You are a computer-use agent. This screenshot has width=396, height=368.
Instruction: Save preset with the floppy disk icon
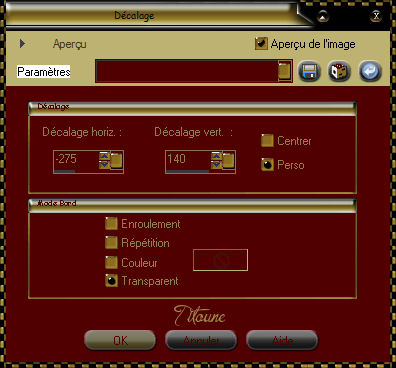click(309, 71)
